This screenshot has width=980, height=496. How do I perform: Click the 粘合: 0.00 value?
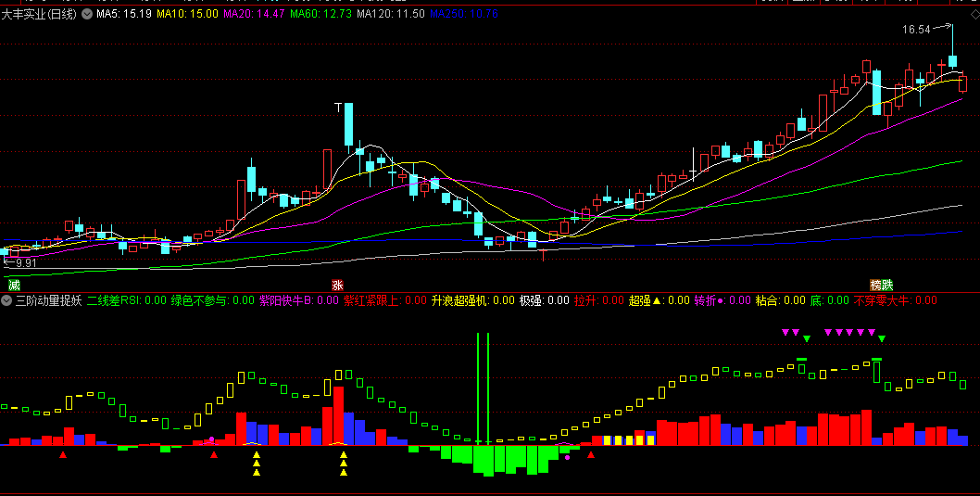point(781,301)
